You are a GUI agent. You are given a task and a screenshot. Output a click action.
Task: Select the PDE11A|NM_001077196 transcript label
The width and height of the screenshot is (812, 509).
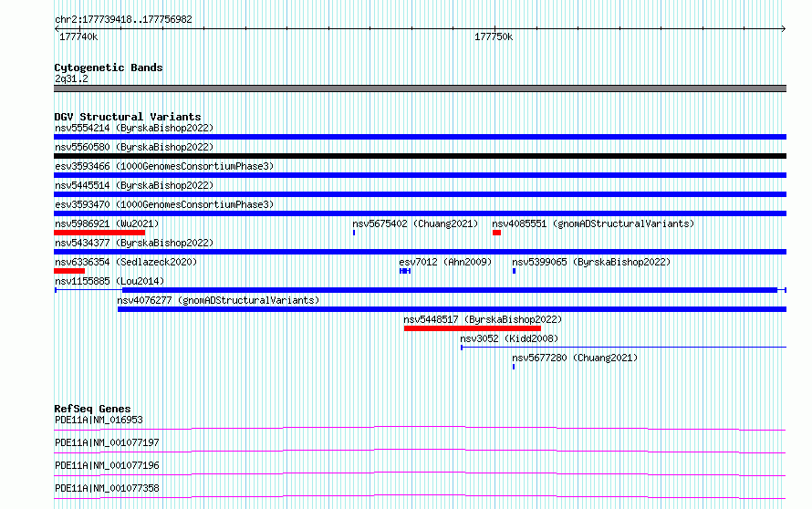tap(107, 465)
